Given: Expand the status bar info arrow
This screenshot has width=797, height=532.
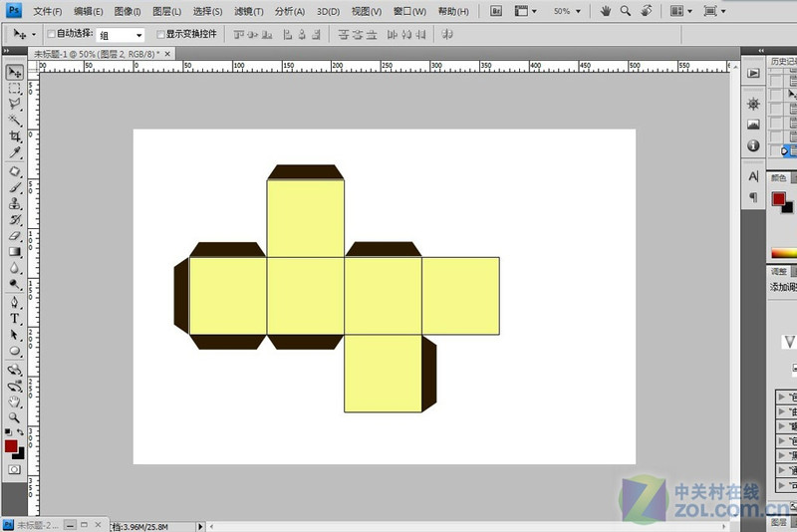Looking at the screenshot, I should (200, 525).
